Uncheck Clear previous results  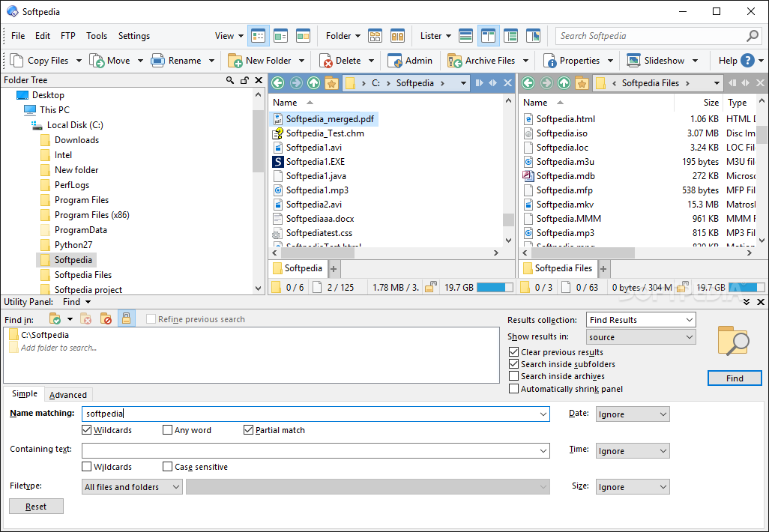pyautogui.click(x=513, y=352)
